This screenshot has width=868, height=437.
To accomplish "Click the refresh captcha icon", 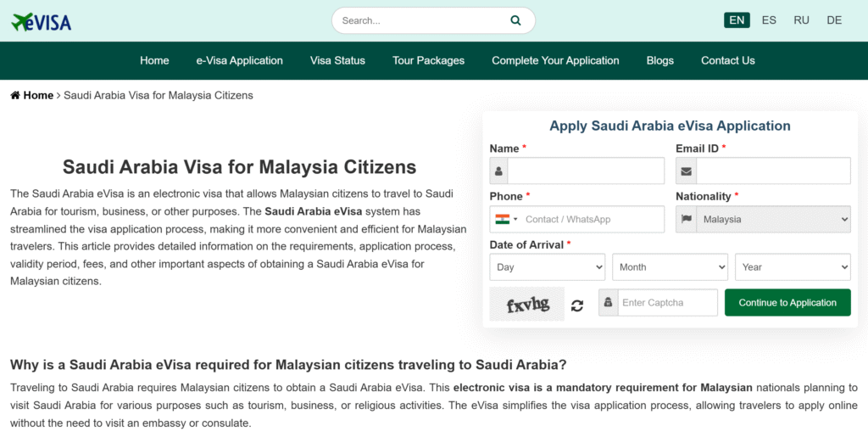I will [577, 305].
